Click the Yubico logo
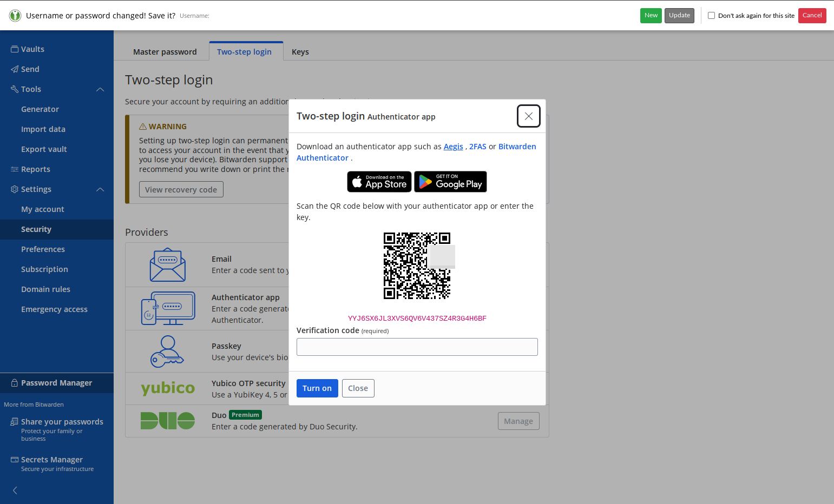Image resolution: width=834 pixels, height=504 pixels. [168, 388]
